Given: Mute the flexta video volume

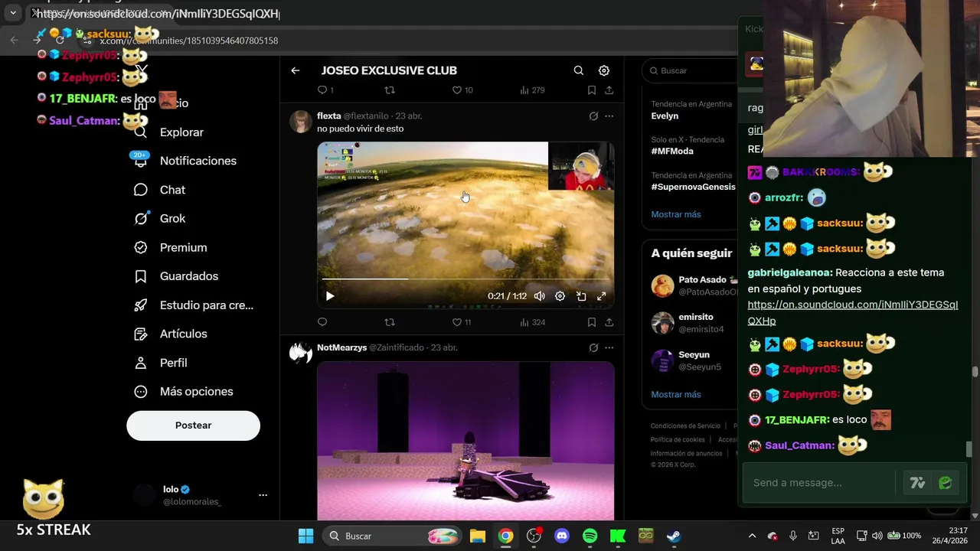Looking at the screenshot, I should (x=540, y=296).
